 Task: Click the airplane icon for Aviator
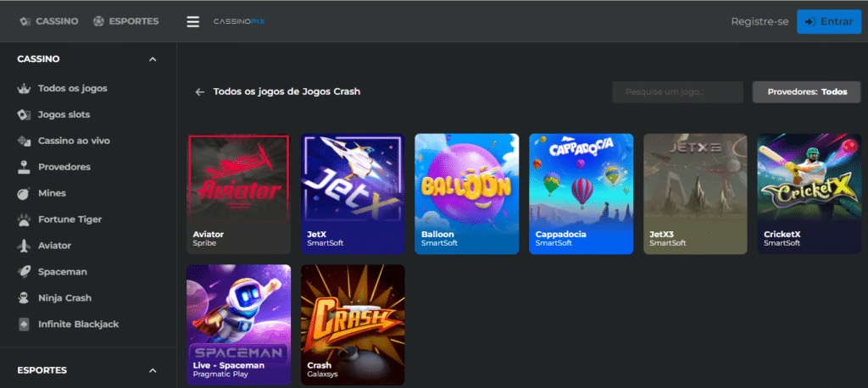click(24, 246)
